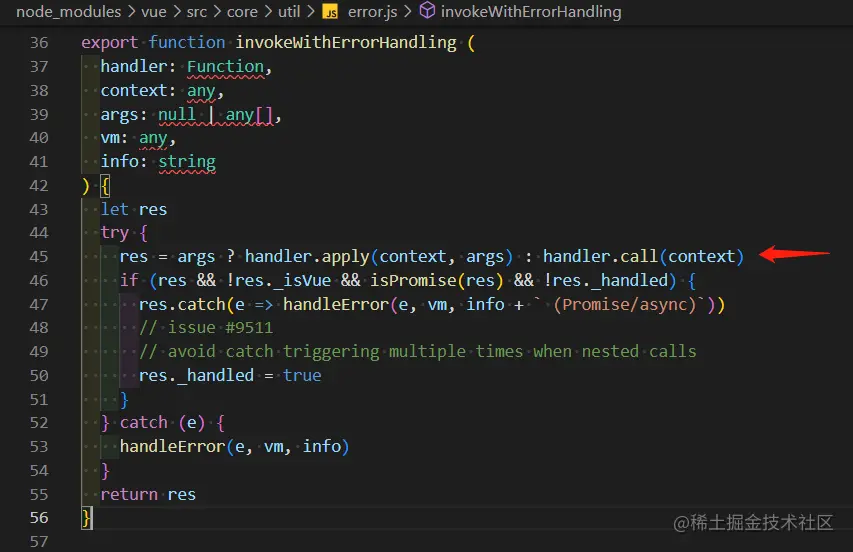The width and height of the screenshot is (853, 552).
Task: Click 'handleError' call on line 47
Action: coord(336,304)
